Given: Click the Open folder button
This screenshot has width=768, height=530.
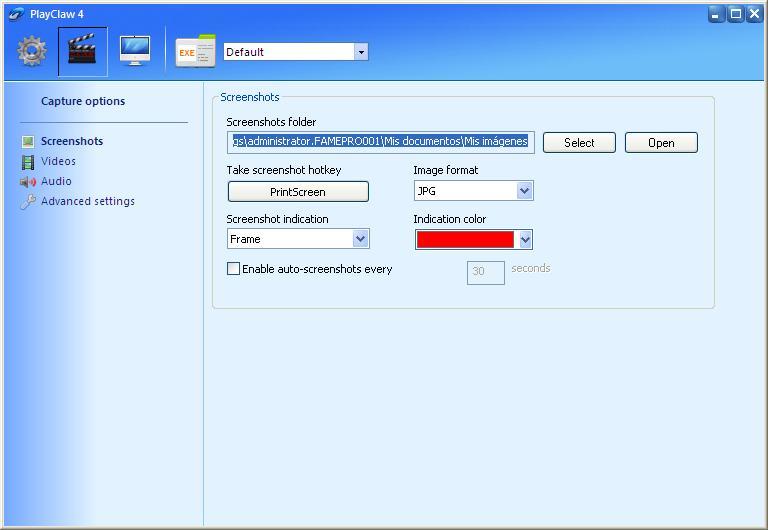Looking at the screenshot, I should pyautogui.click(x=661, y=143).
